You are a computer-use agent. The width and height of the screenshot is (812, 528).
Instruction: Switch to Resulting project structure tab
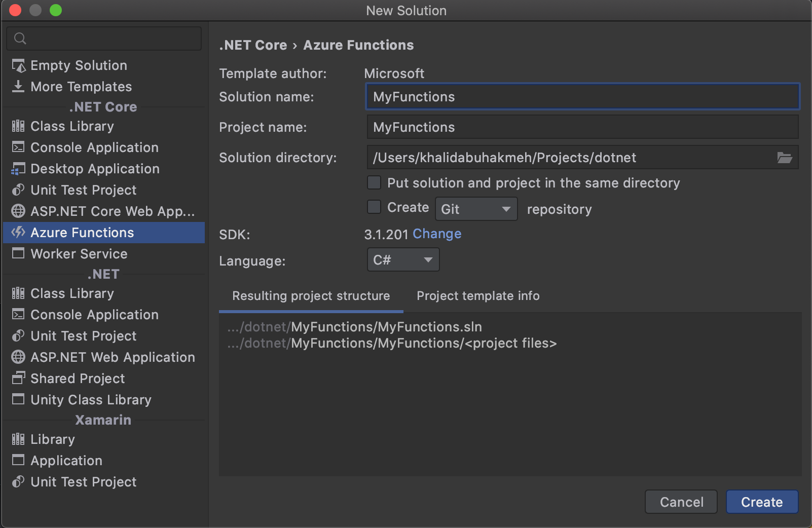point(311,296)
